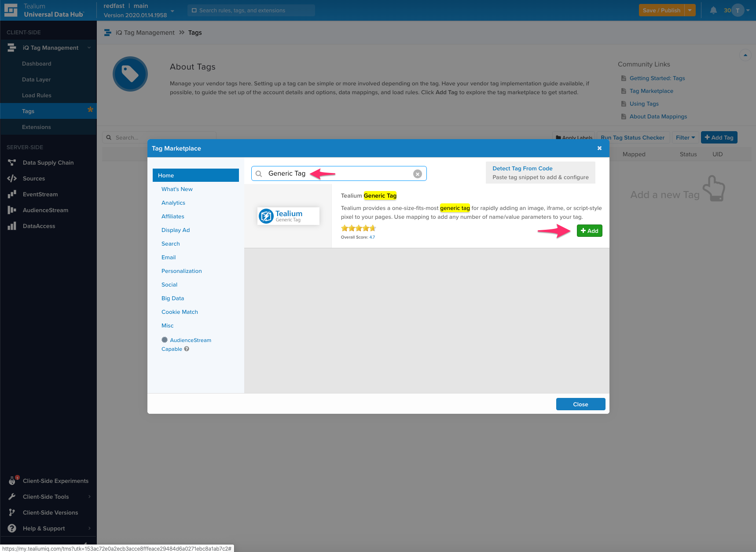Click the AudienceStream icon
756x552 pixels.
(12, 210)
